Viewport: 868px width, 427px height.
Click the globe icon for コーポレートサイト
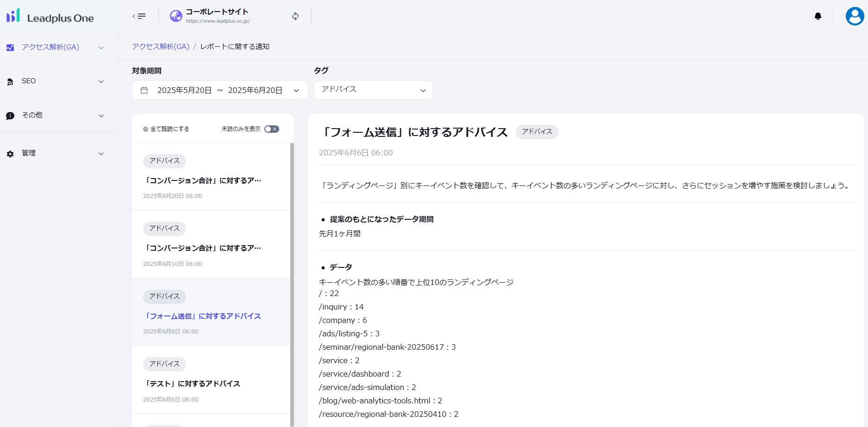point(176,16)
